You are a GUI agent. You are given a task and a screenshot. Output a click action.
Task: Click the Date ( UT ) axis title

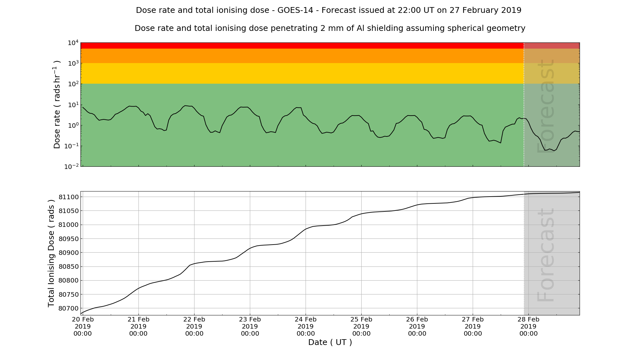pos(330,342)
